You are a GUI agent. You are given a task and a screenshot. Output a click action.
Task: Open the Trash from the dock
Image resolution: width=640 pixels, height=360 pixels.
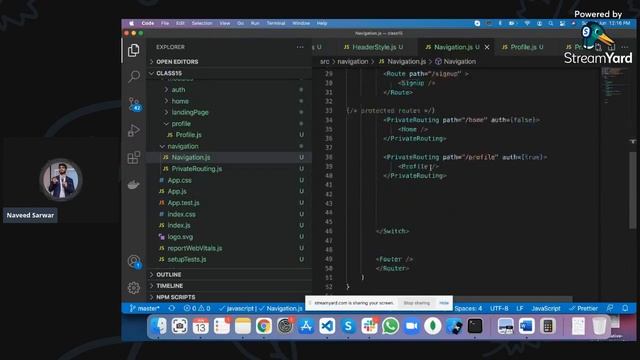pos(599,326)
